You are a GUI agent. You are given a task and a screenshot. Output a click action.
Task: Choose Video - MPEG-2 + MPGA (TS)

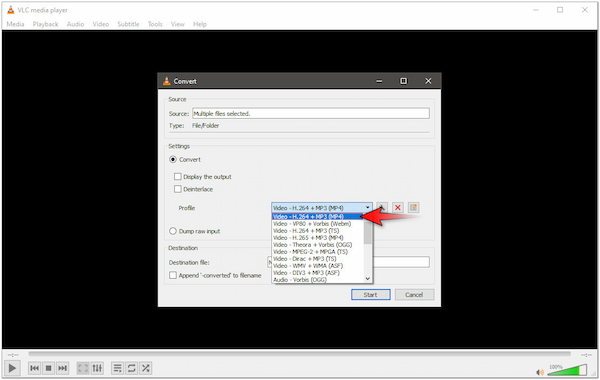[318, 252]
